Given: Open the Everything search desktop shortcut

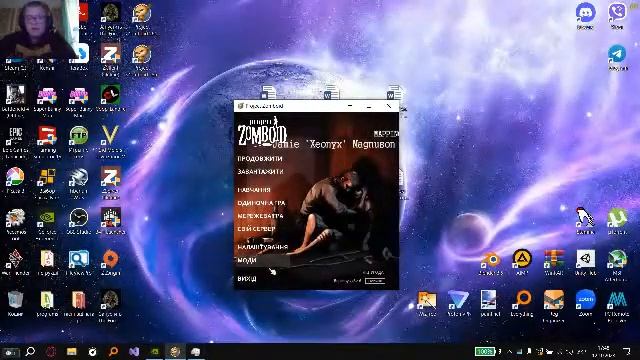Looking at the screenshot, I should (522, 303).
